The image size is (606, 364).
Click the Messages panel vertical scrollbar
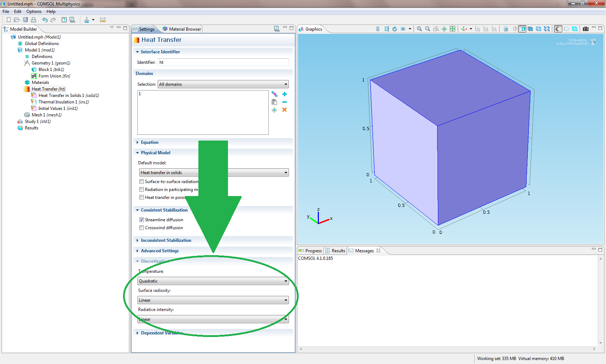pos(601,301)
